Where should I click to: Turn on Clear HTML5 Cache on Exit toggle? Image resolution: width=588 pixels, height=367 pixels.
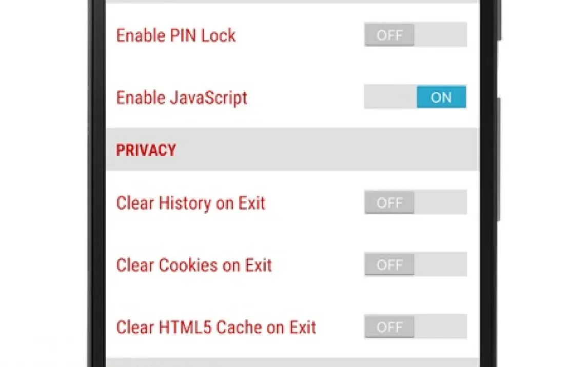[x=416, y=327]
